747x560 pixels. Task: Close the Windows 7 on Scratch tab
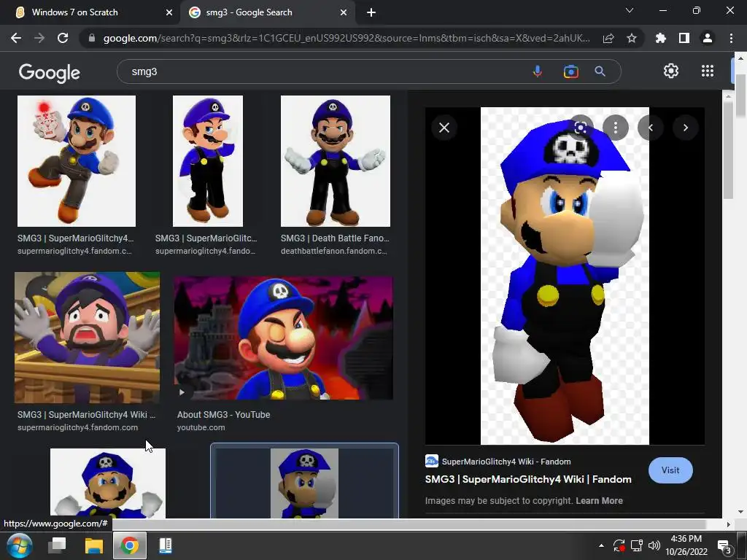click(x=169, y=12)
